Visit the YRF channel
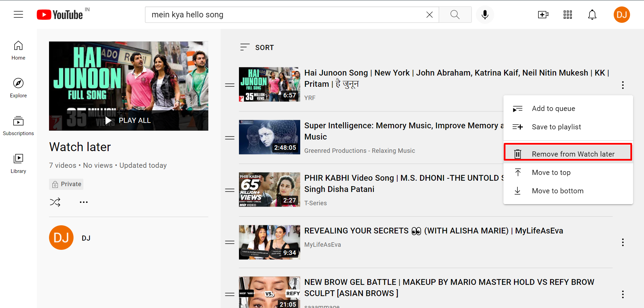Screen dimensions: 644x308 310,98
